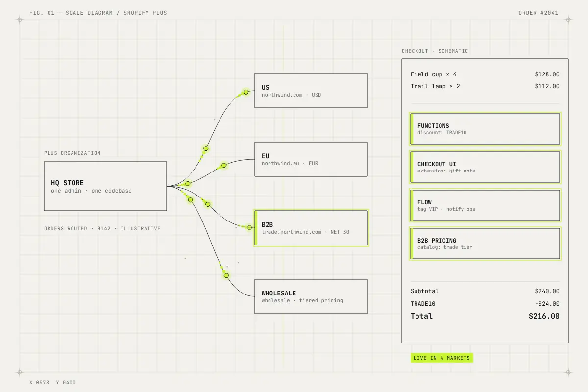
Task: Select the highlighted B2B box
Action: (x=311, y=228)
